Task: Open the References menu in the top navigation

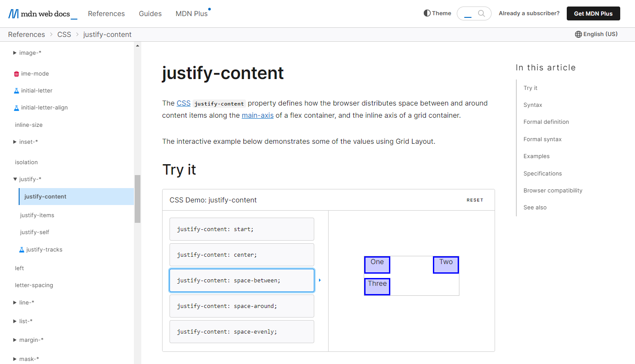Action: [x=106, y=13]
